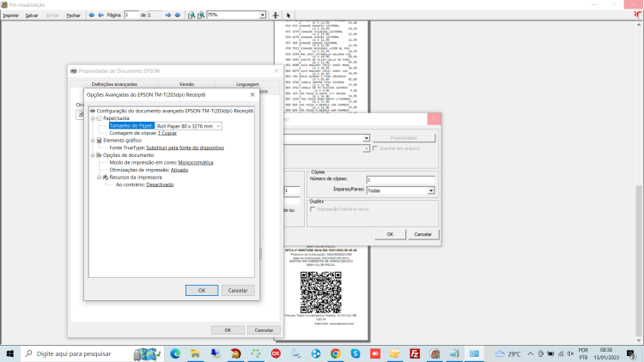Open Microsoft Edge from taskbar
Image resolution: width=644 pixels, height=362 pixels.
(x=175, y=353)
